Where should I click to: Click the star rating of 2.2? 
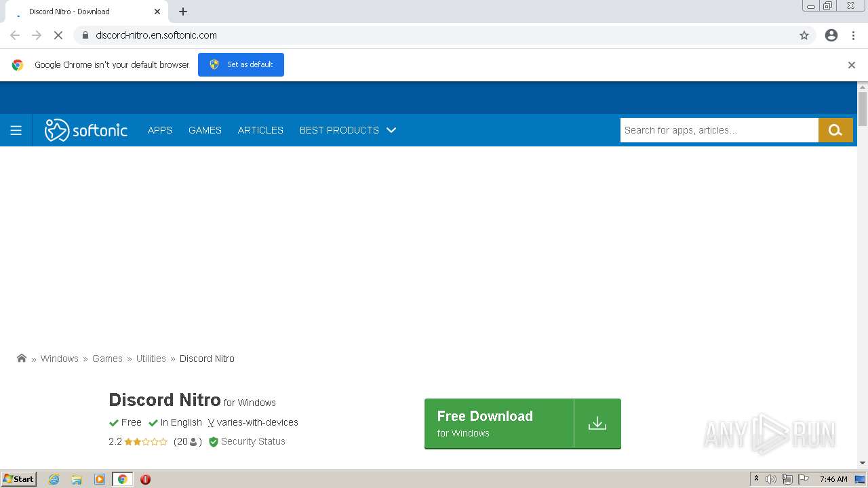[146, 442]
